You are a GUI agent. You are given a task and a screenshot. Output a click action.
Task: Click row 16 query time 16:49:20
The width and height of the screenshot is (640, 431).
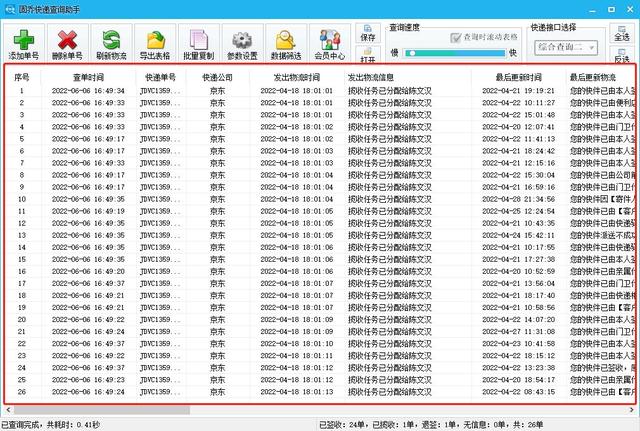(x=88, y=271)
